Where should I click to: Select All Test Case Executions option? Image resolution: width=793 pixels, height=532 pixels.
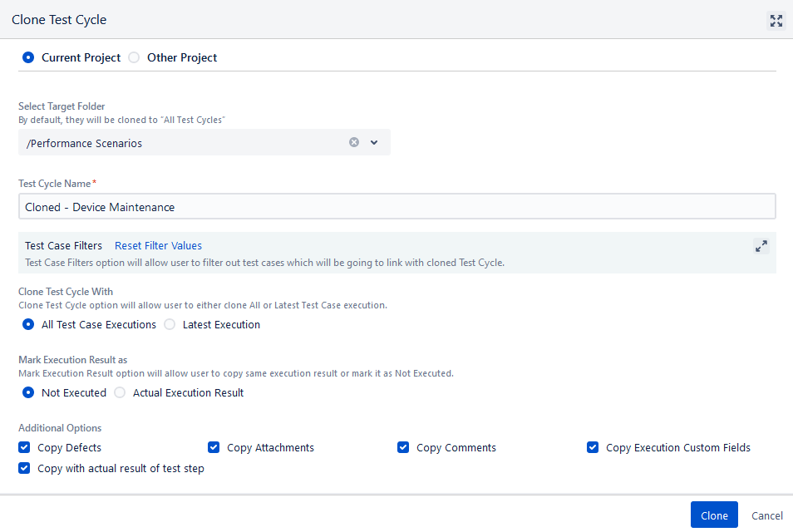tap(29, 324)
